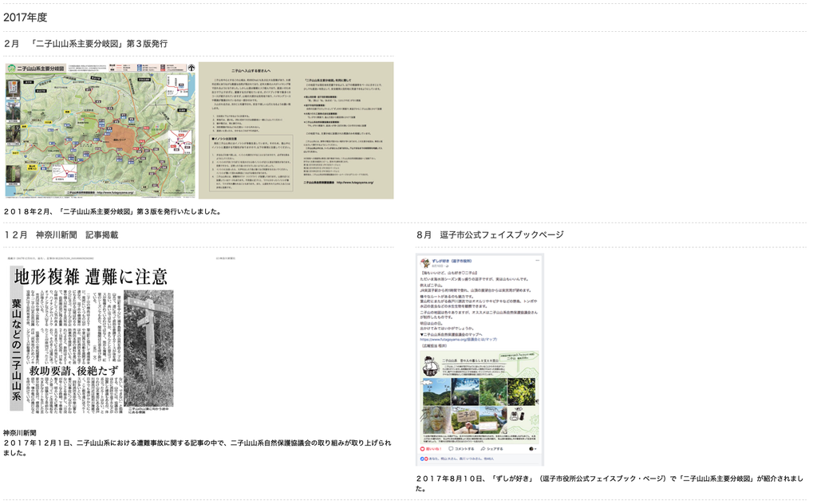Click heading 12月 神奈川新聞 記事掲載
The image size is (817, 504).
[x=61, y=234]
